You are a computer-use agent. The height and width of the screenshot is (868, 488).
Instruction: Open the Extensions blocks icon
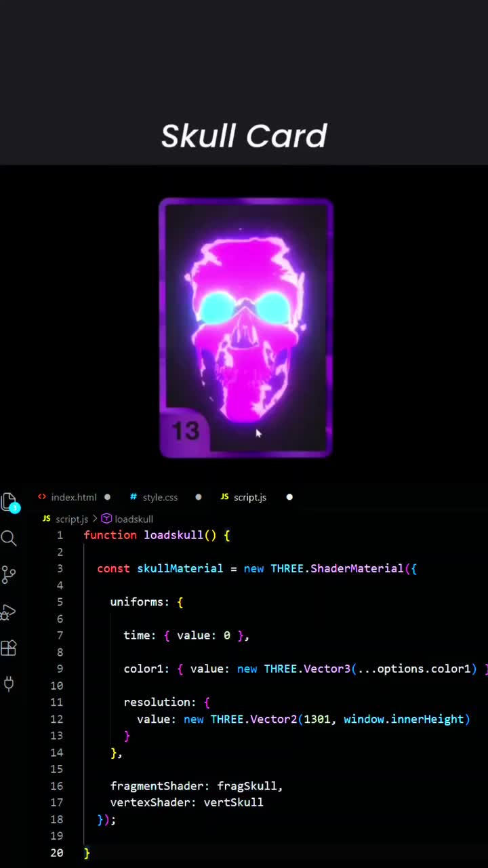(8, 648)
